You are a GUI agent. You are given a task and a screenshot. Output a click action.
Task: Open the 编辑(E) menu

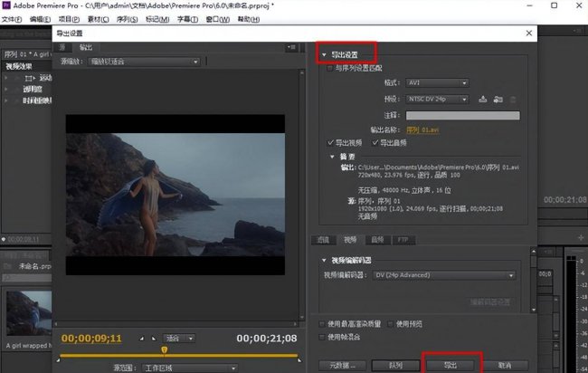tap(40, 19)
